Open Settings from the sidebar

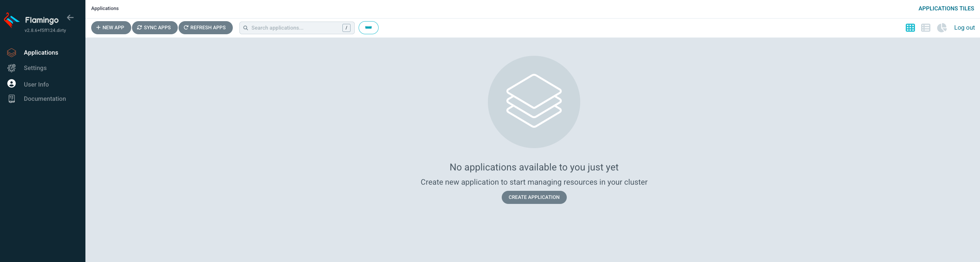[x=35, y=68]
